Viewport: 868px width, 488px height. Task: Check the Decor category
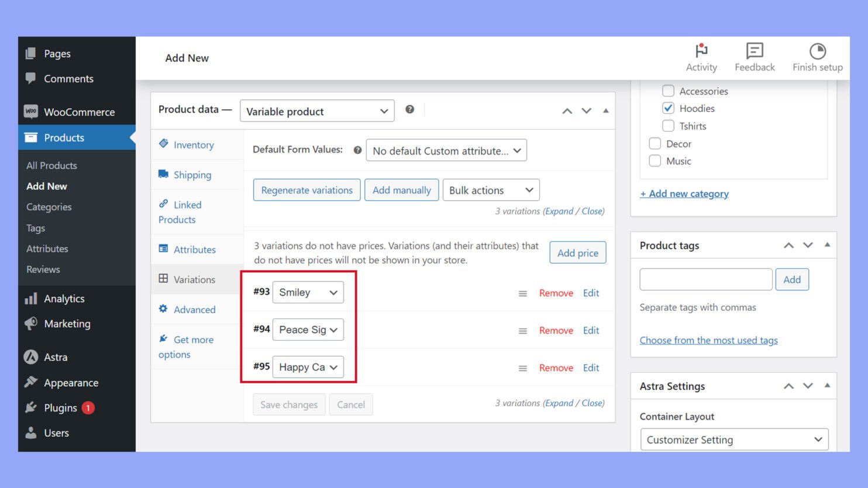pyautogui.click(x=655, y=143)
